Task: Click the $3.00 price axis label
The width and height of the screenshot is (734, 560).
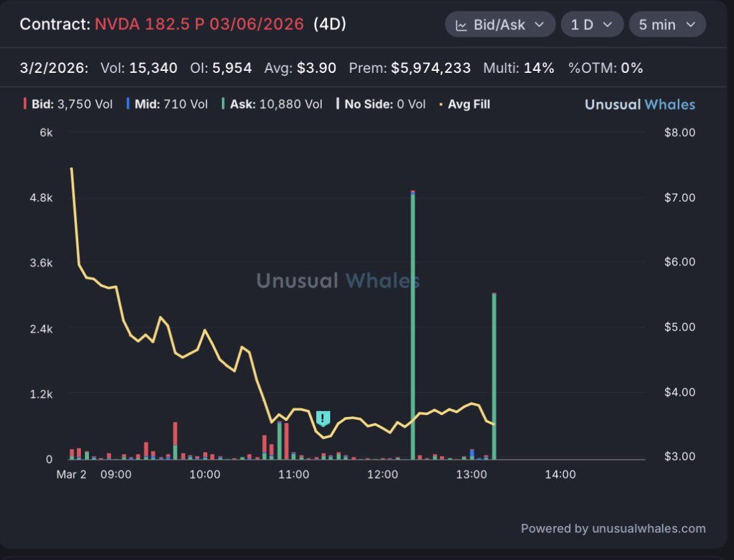Action: pyautogui.click(x=680, y=456)
